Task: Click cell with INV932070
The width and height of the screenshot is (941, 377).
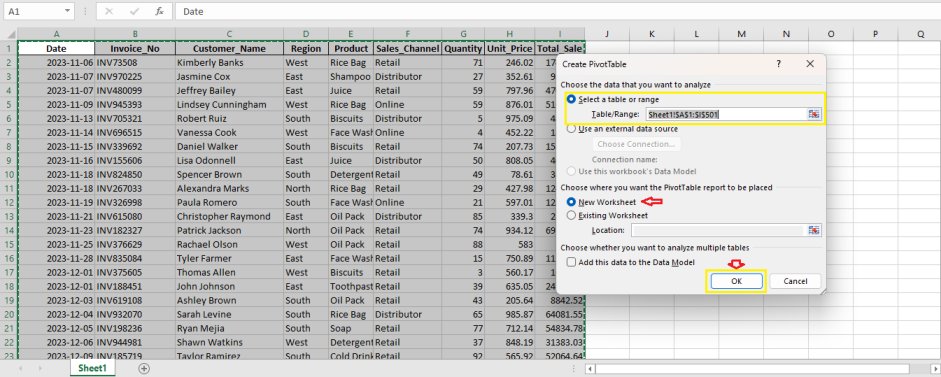Action: tap(135, 314)
